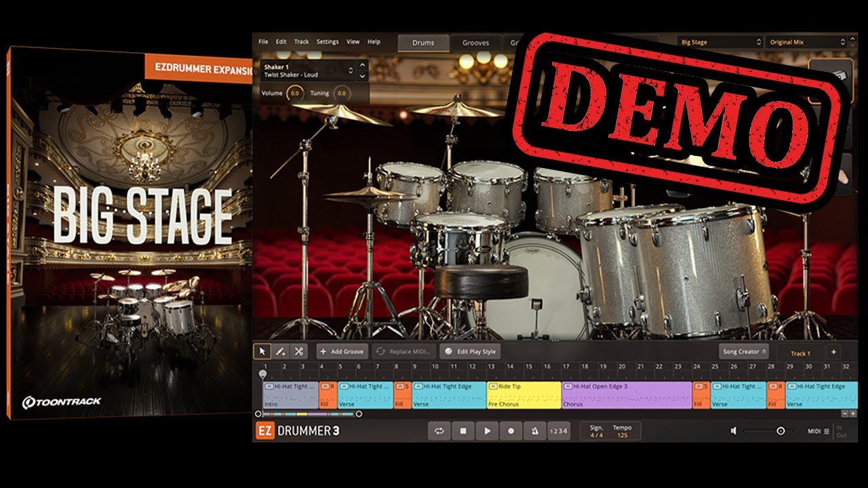Select the Track 1 tab
This screenshot has height=488, width=868.
click(800, 353)
